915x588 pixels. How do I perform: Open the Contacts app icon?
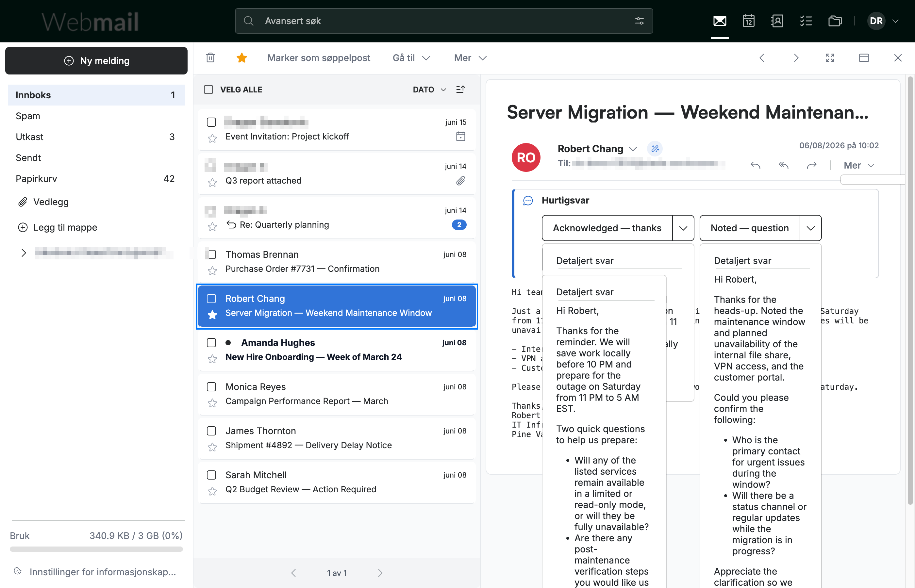[x=777, y=21]
